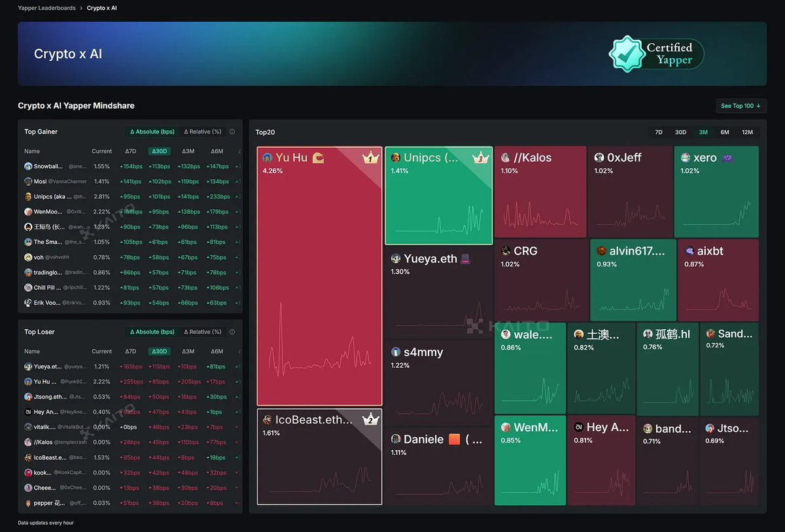Click the gold crown on Yu Hu tile
This screenshot has width=785, height=532.
[371, 158]
